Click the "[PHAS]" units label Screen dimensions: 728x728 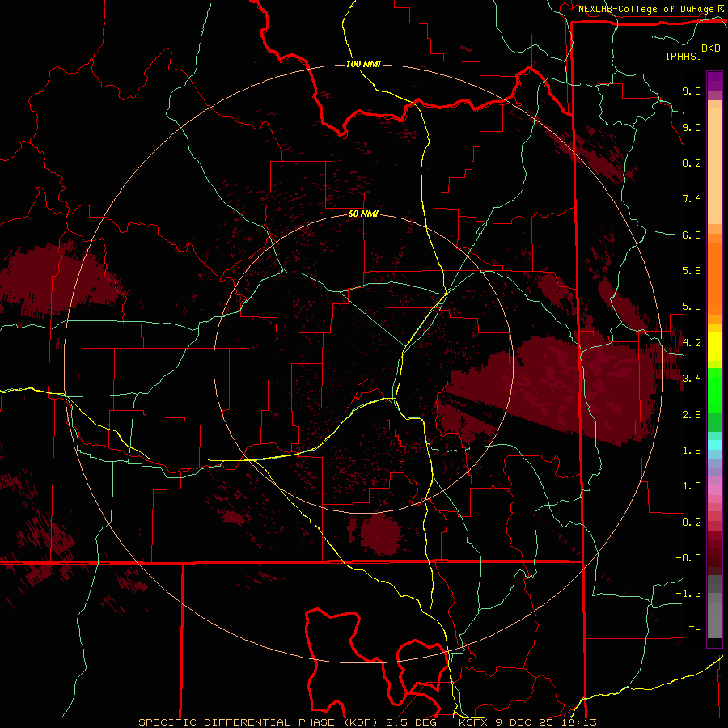coord(684,56)
